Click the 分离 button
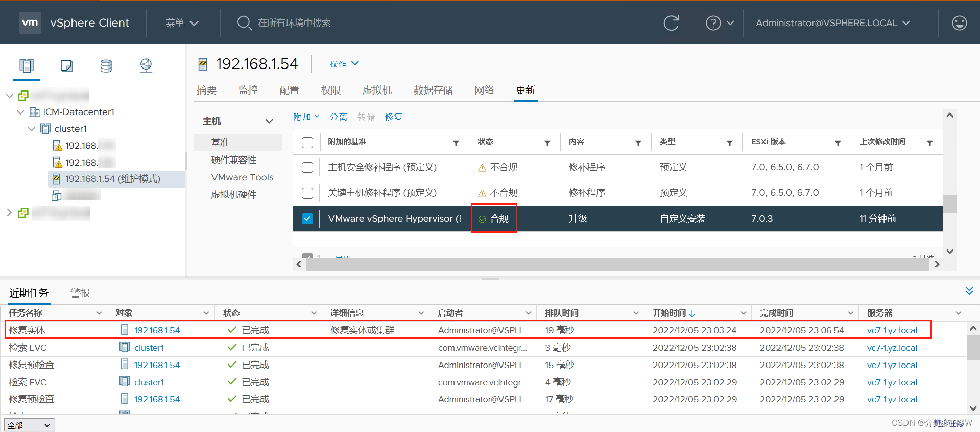 click(x=338, y=117)
